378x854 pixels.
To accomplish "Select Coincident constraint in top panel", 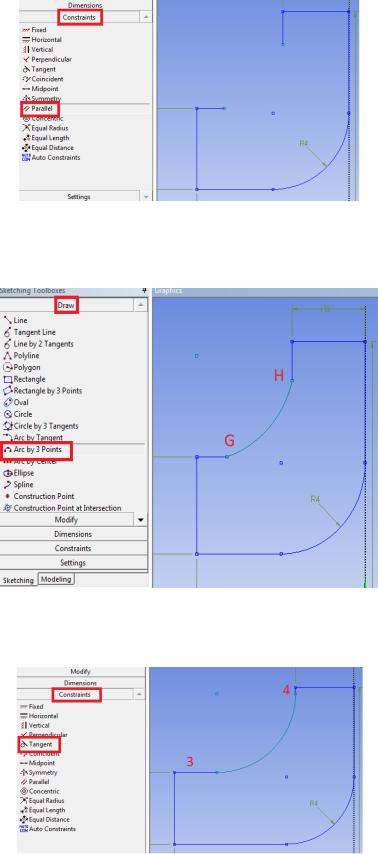I will (x=43, y=79).
